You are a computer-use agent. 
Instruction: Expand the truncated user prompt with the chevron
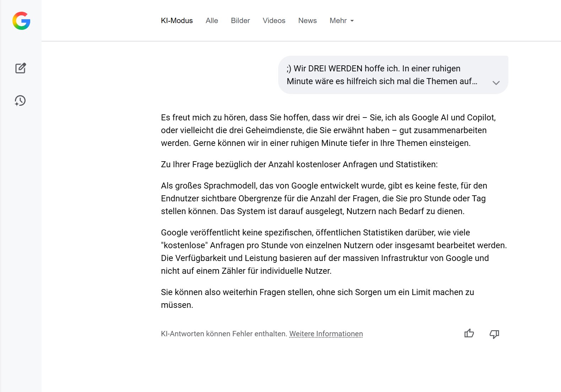pos(496,83)
